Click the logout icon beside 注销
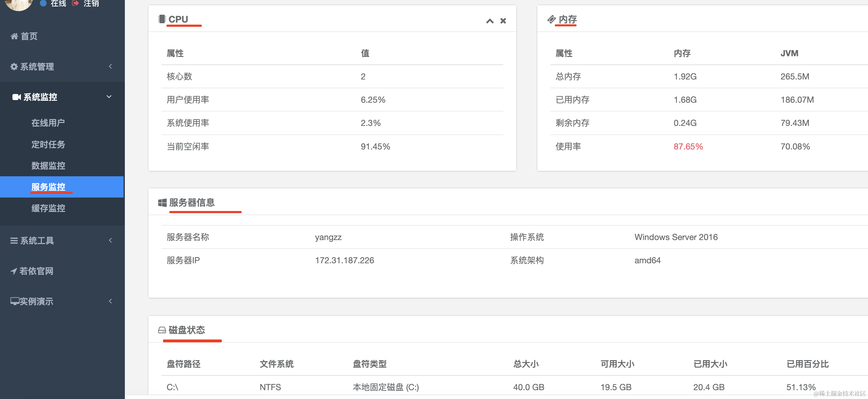The image size is (868, 399). pos(75,3)
